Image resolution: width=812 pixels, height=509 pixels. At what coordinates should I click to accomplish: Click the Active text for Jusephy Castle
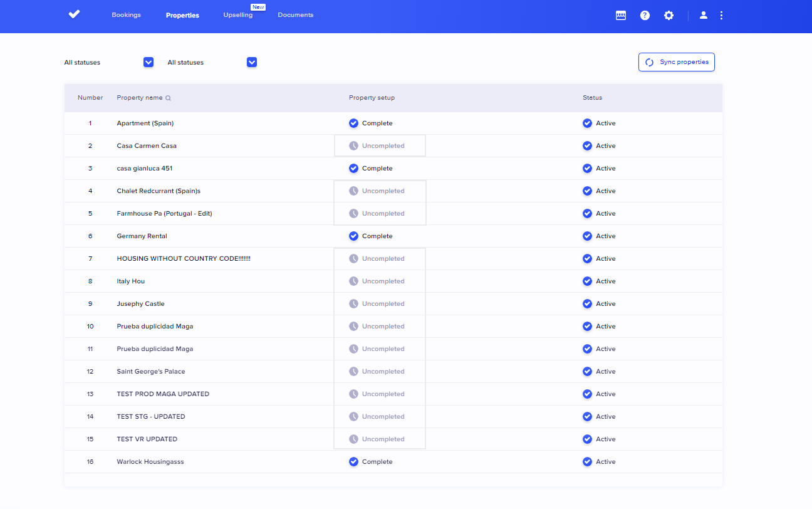606,304
